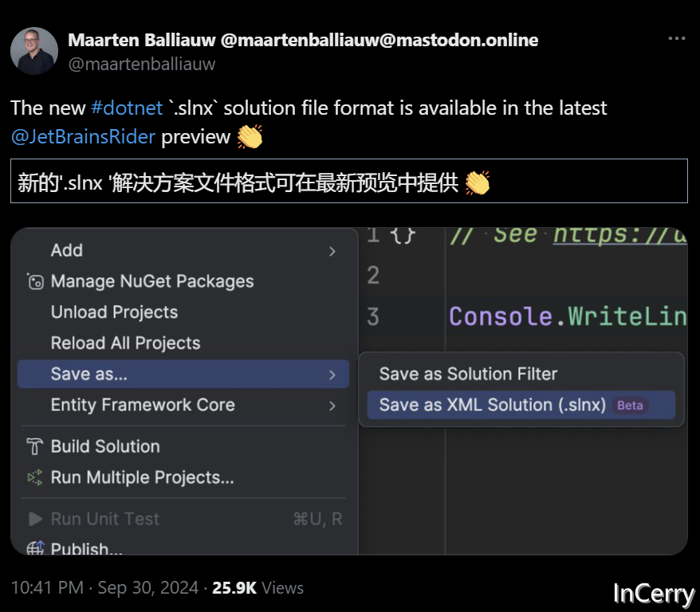Screen dimensions: 700x612
Task: Click the Chinese translation text box
Action: [349, 181]
